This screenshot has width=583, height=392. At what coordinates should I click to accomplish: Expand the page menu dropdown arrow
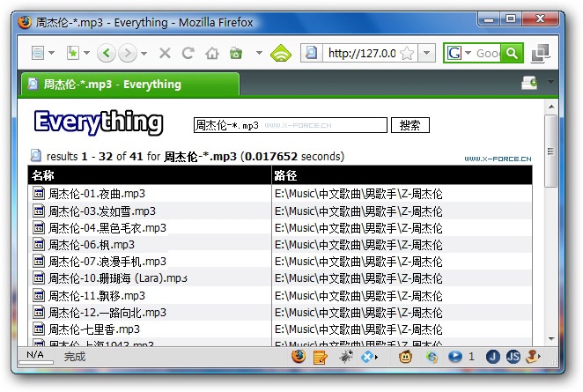pyautogui.click(x=52, y=53)
